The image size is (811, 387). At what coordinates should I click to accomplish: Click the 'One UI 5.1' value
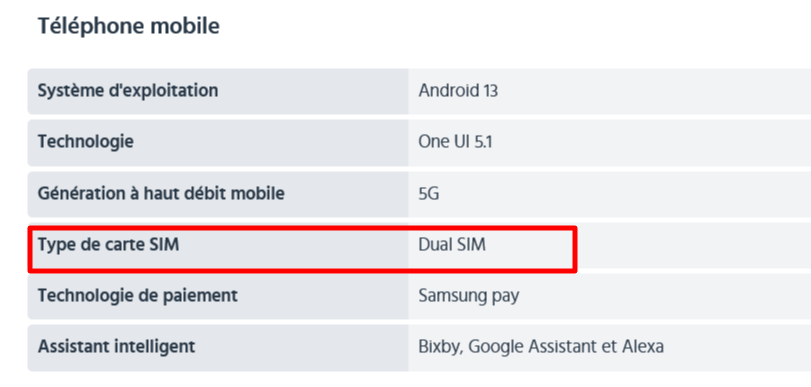(x=456, y=142)
